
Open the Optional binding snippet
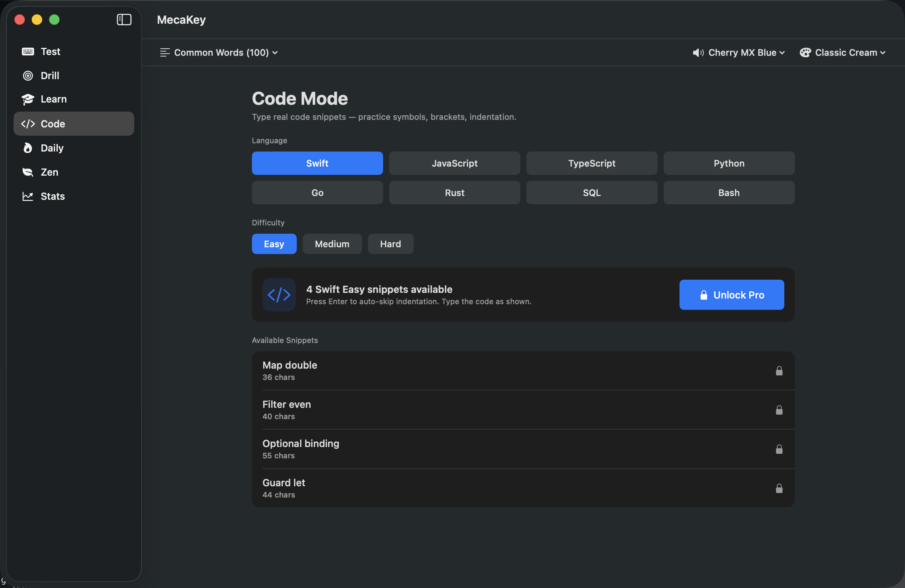(523, 449)
